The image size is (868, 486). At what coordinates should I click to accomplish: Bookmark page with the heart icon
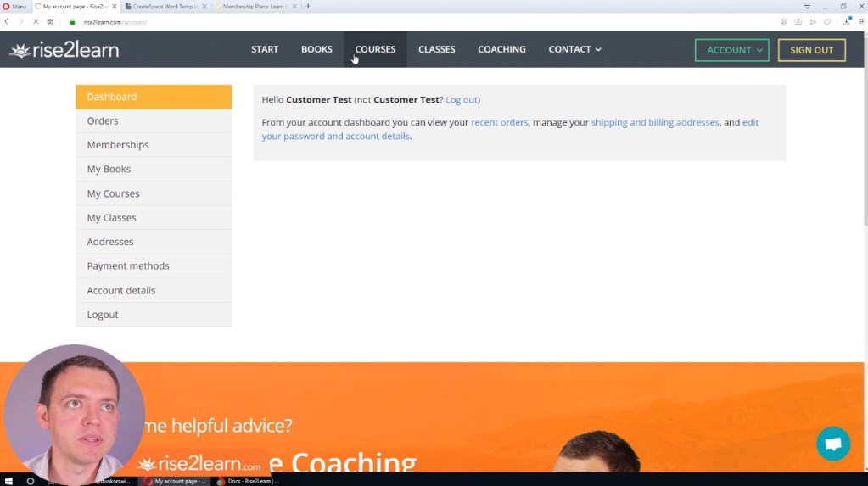pos(827,21)
